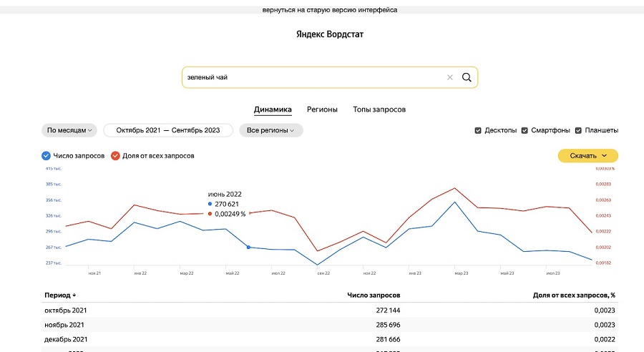Open the По месяцам period dropdown
Image resolution: width=644 pixels, height=352 pixels.
(x=69, y=130)
